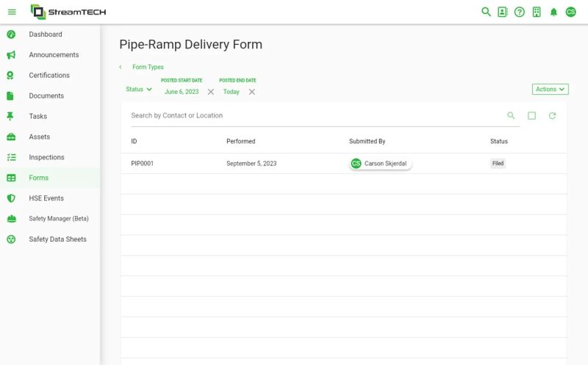
Task: Toggle the select-all checkbox
Action: (x=531, y=115)
